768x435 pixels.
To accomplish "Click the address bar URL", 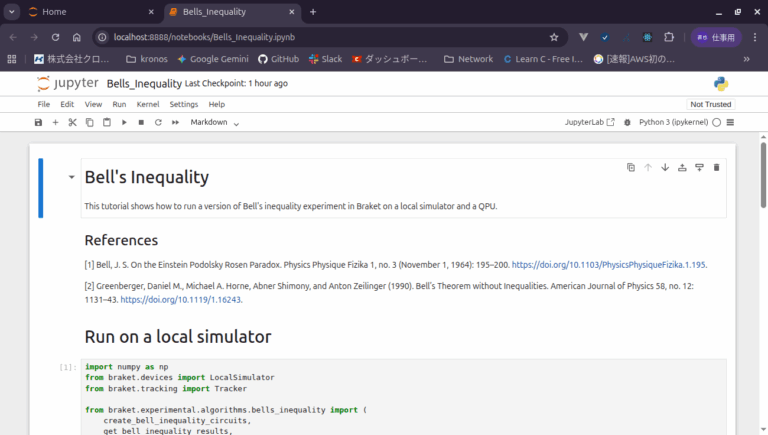I will [x=204, y=37].
